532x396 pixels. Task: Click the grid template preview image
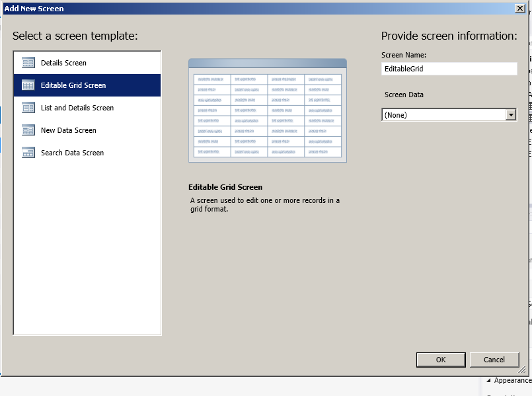268,110
